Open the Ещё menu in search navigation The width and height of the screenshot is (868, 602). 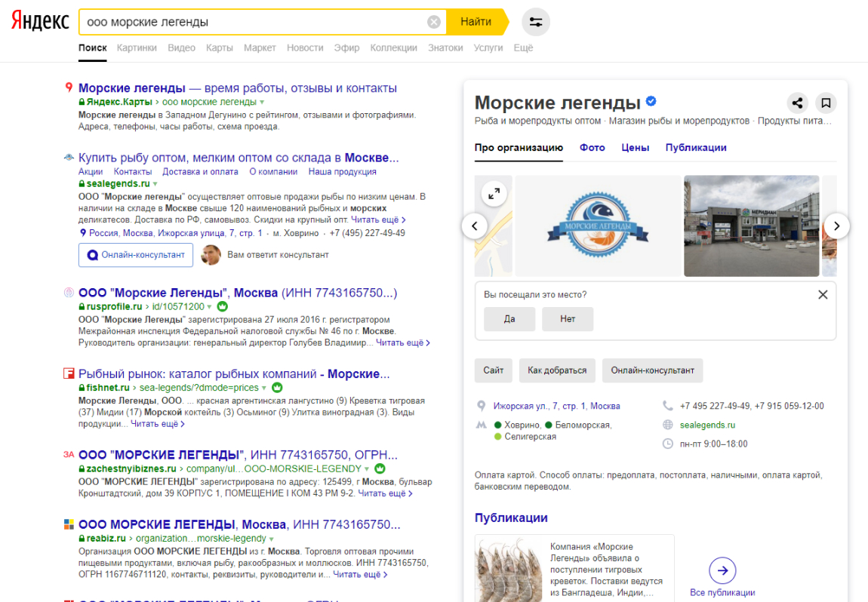[x=523, y=48]
